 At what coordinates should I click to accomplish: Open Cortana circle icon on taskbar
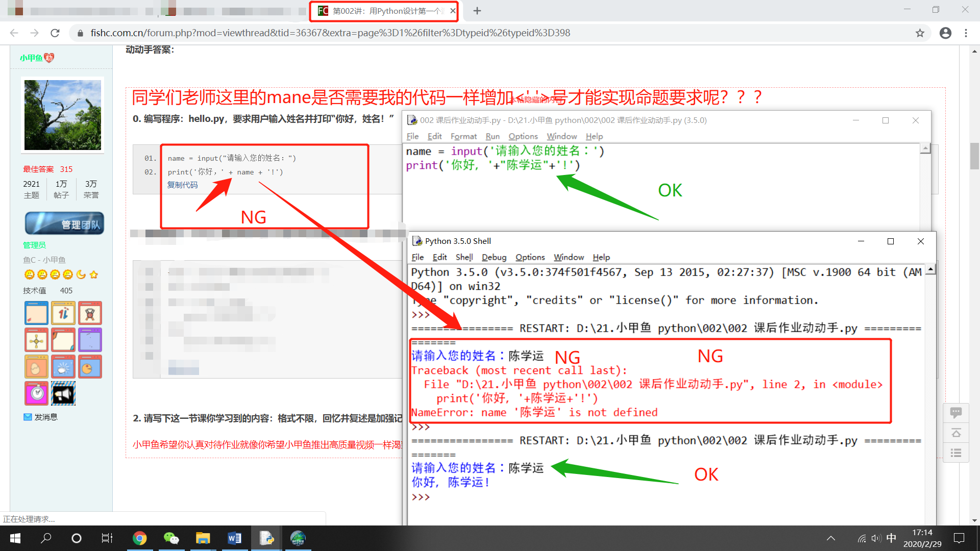[77, 538]
